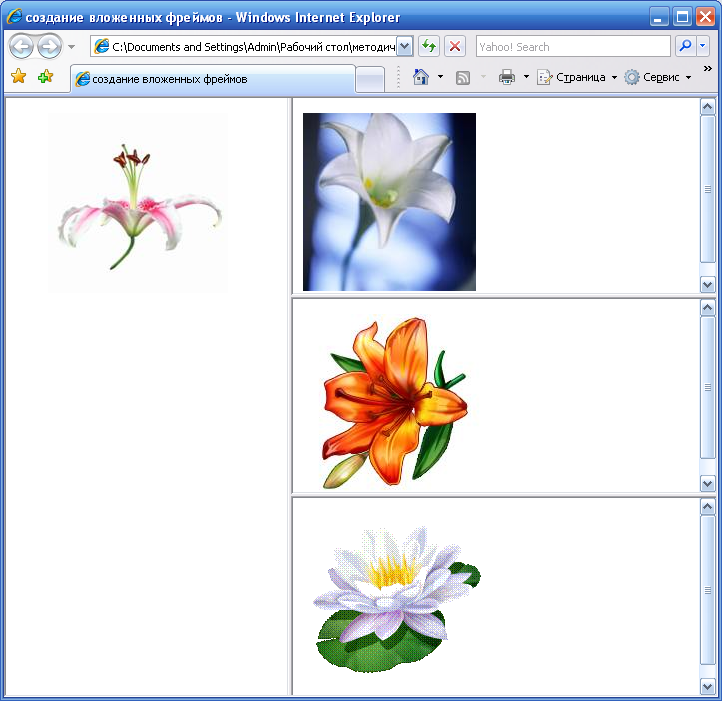Go back with the Back arrow button
The height and width of the screenshot is (701, 722).
tap(21, 47)
